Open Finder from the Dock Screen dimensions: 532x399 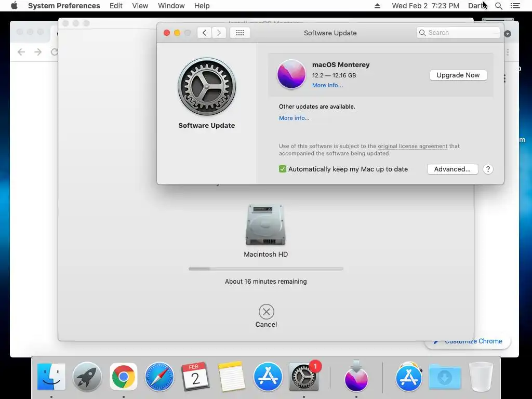[x=51, y=377]
